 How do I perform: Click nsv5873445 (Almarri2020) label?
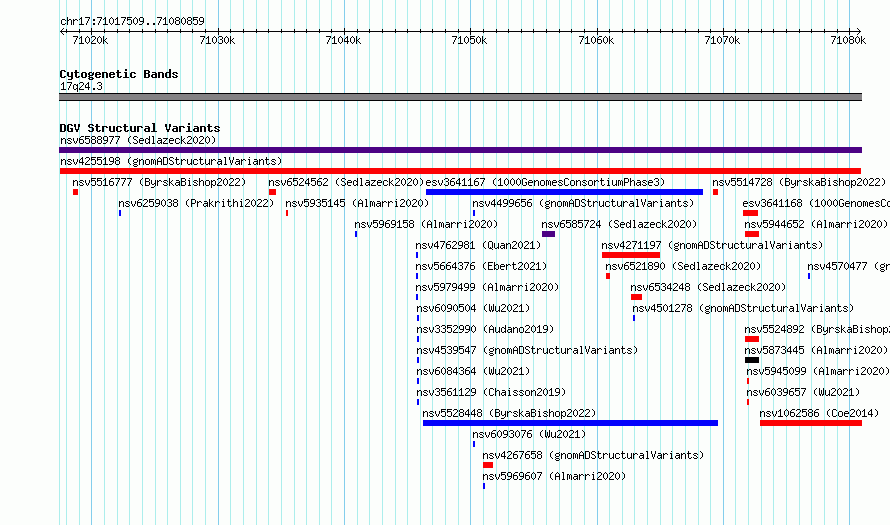816,350
